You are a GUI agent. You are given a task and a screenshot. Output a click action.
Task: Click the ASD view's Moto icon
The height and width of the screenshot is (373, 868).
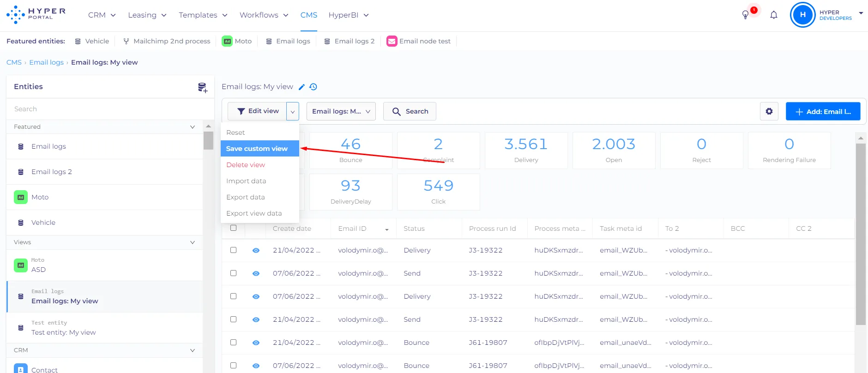pyautogui.click(x=21, y=265)
